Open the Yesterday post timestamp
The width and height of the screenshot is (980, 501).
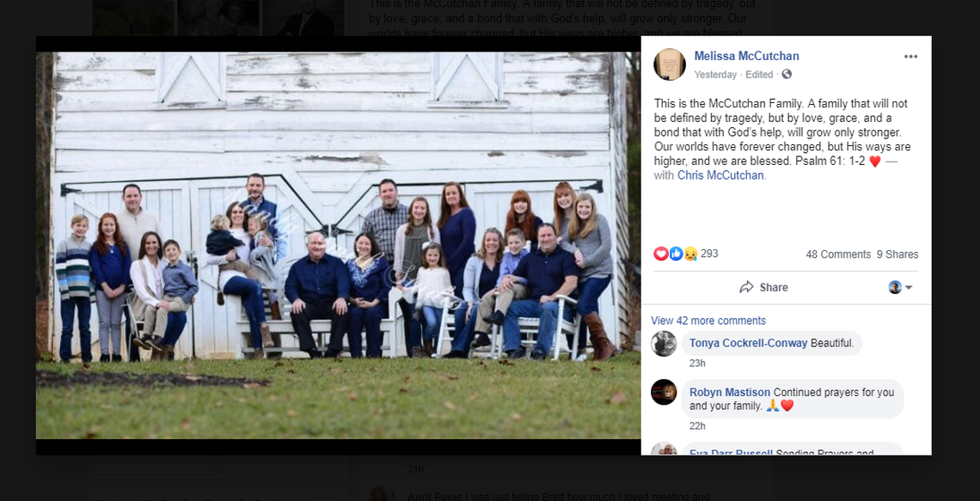(715, 75)
